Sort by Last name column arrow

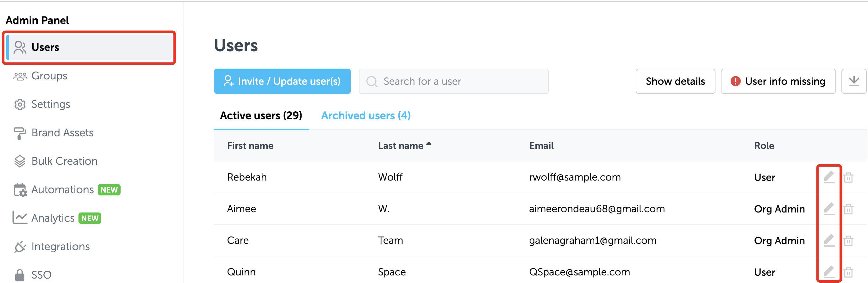pyautogui.click(x=428, y=144)
